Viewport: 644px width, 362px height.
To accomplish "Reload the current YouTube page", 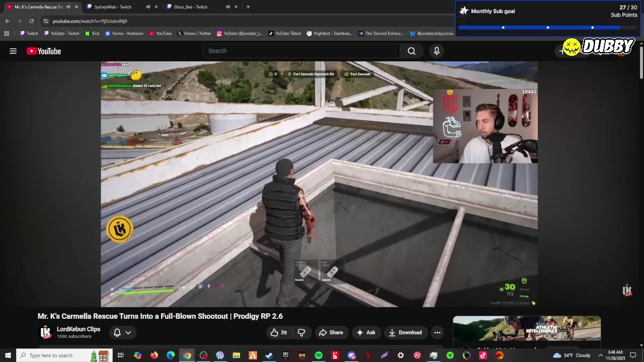I will 31,21.
